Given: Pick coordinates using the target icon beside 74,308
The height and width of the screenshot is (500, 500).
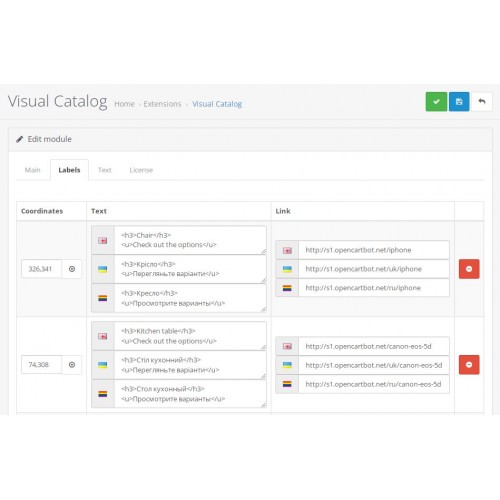Looking at the screenshot, I should [x=72, y=365].
